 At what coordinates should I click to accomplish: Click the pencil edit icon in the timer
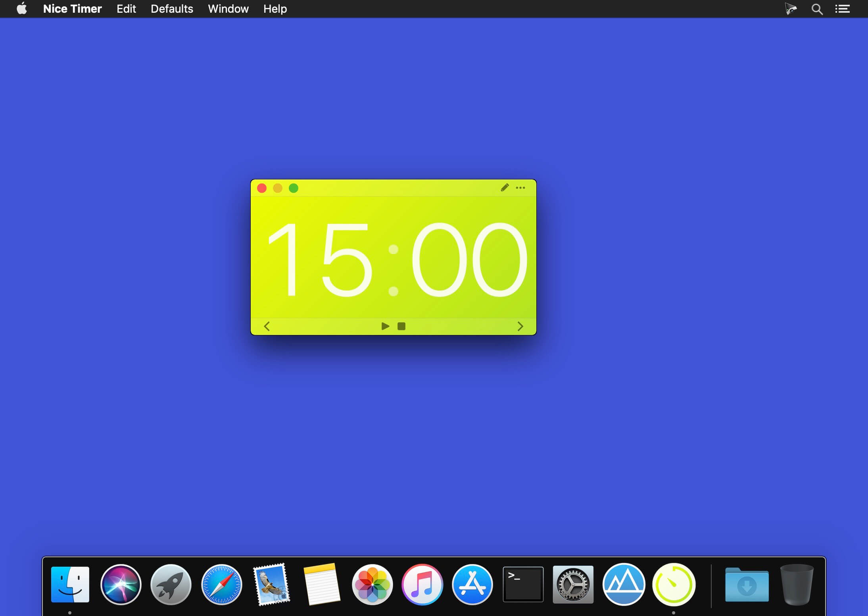(505, 188)
